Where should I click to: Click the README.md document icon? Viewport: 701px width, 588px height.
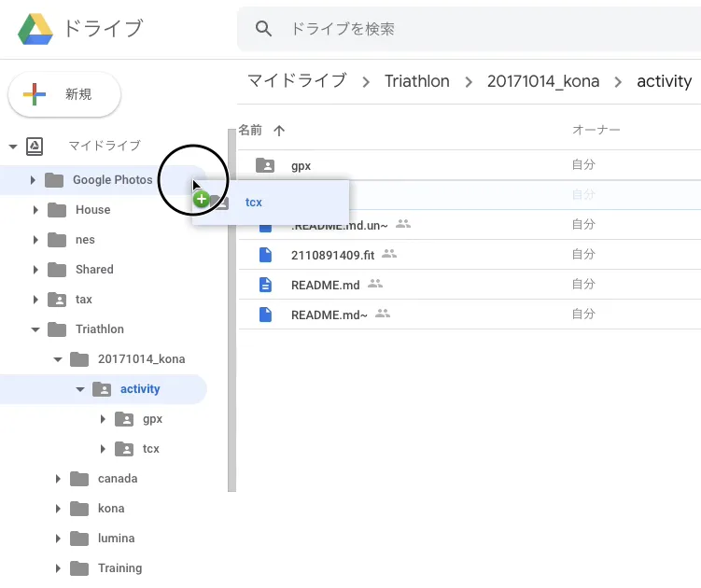266,285
